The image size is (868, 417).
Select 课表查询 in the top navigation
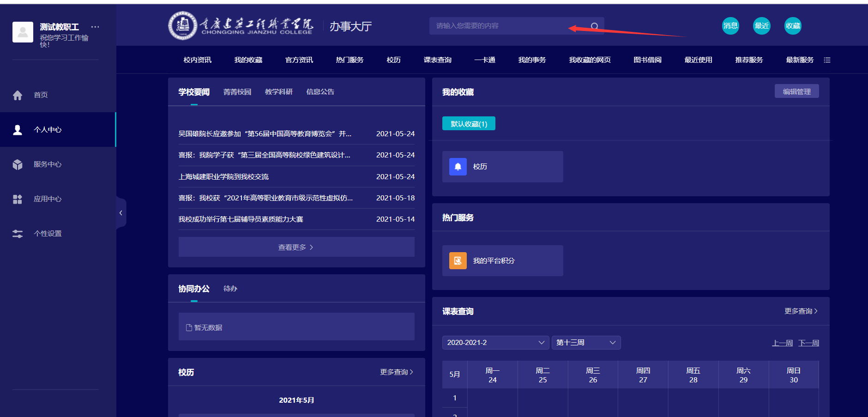tap(437, 60)
